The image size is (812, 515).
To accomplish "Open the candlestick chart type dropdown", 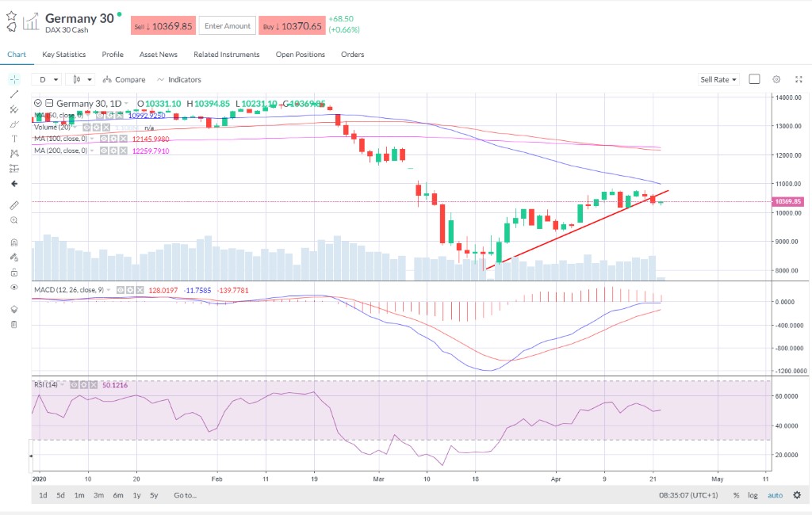I will pyautogui.click(x=81, y=79).
